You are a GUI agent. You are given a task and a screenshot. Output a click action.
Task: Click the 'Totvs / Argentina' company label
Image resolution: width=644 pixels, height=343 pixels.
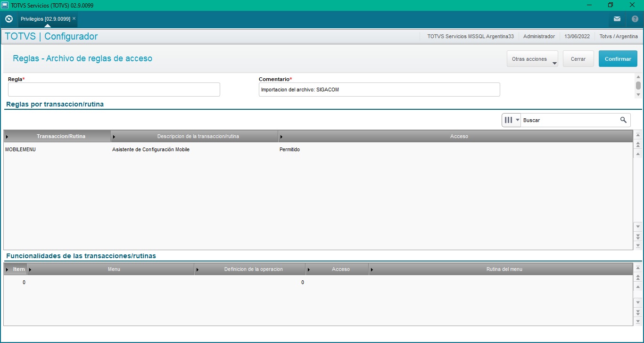(619, 36)
